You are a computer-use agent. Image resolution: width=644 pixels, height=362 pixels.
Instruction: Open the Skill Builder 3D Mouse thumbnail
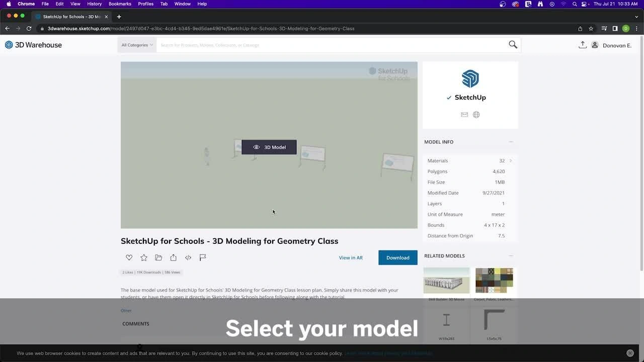point(446,281)
